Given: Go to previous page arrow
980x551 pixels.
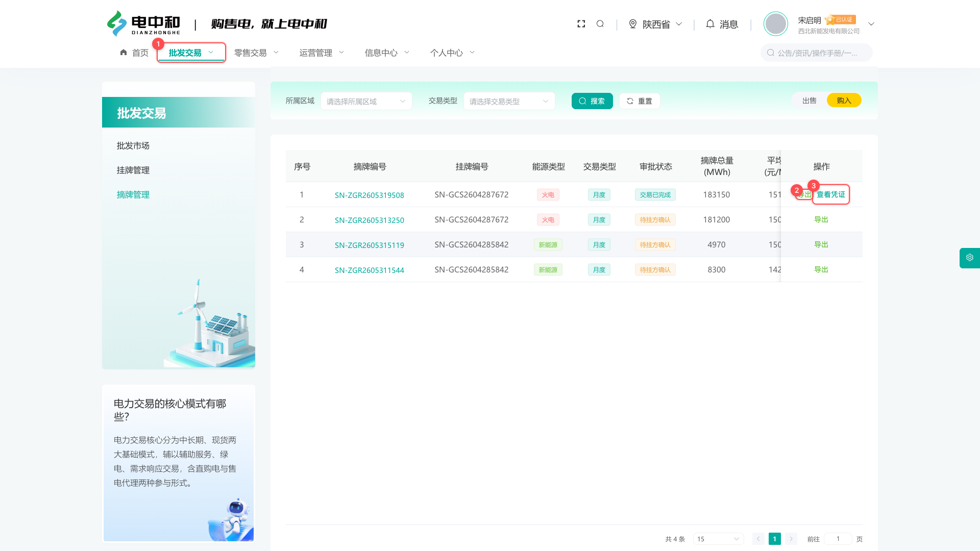Looking at the screenshot, I should pos(758,539).
